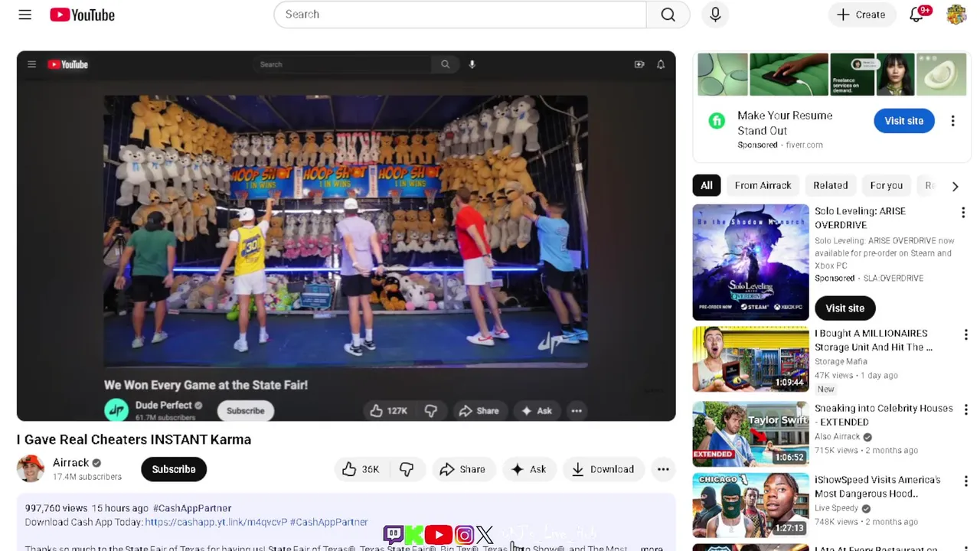Click the "997,760 views 15 hours ago" text
Viewport: 980px width, 551px height.
pos(87,508)
